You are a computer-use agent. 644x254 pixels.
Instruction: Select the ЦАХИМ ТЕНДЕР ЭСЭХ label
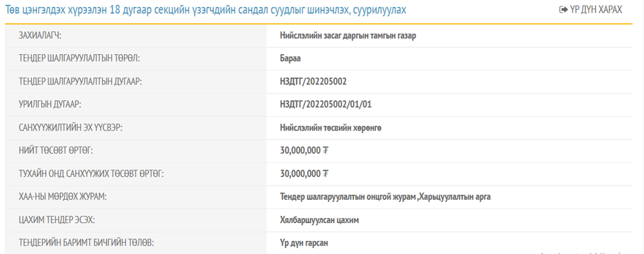pos(57,220)
